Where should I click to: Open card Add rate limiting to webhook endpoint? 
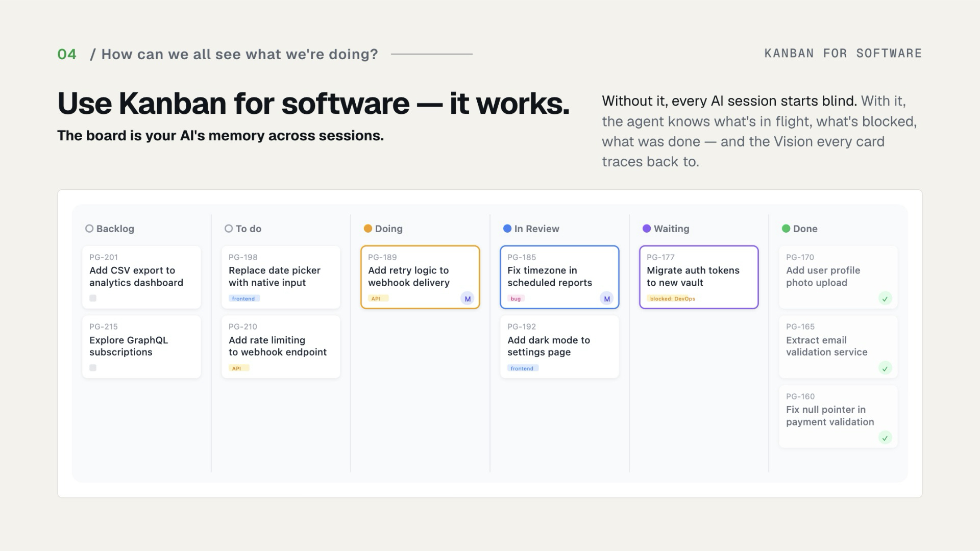[281, 347]
